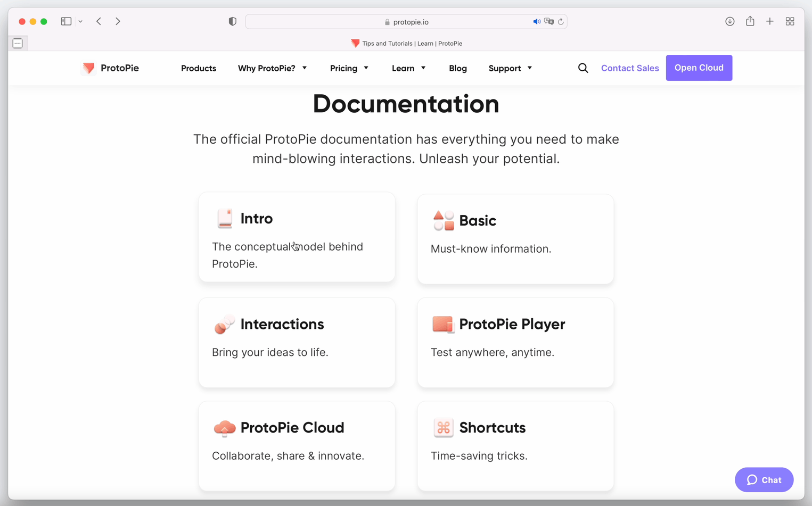This screenshot has height=506, width=812.
Task: Click the pinned tab icon below toolbar
Action: point(18,43)
